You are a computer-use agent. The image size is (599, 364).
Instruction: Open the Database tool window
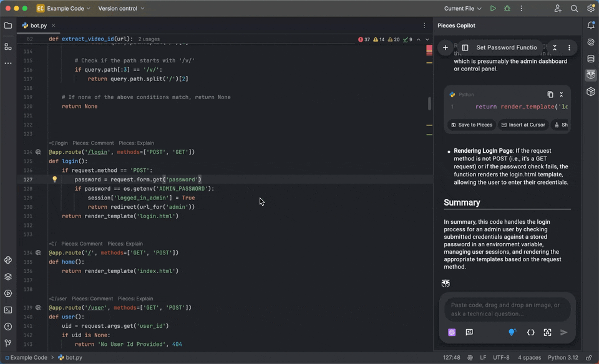click(x=591, y=59)
